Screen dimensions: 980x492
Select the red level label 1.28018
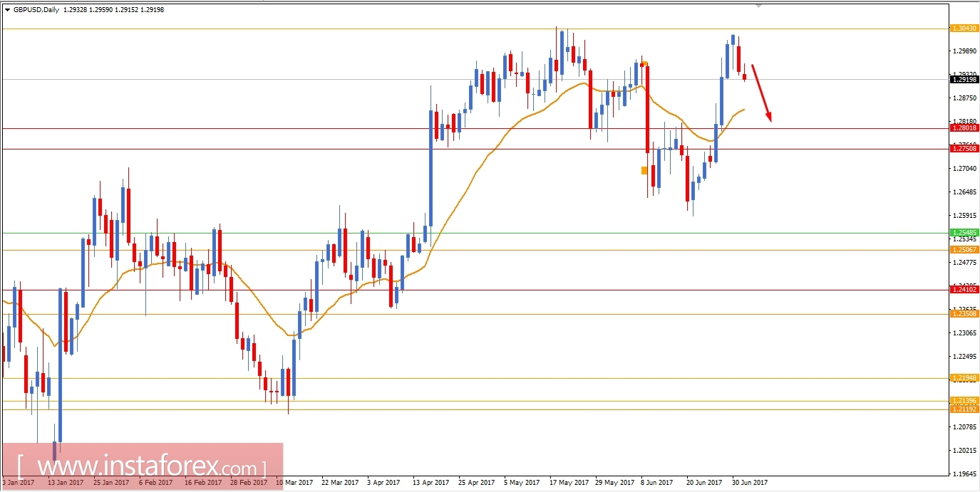pos(964,128)
